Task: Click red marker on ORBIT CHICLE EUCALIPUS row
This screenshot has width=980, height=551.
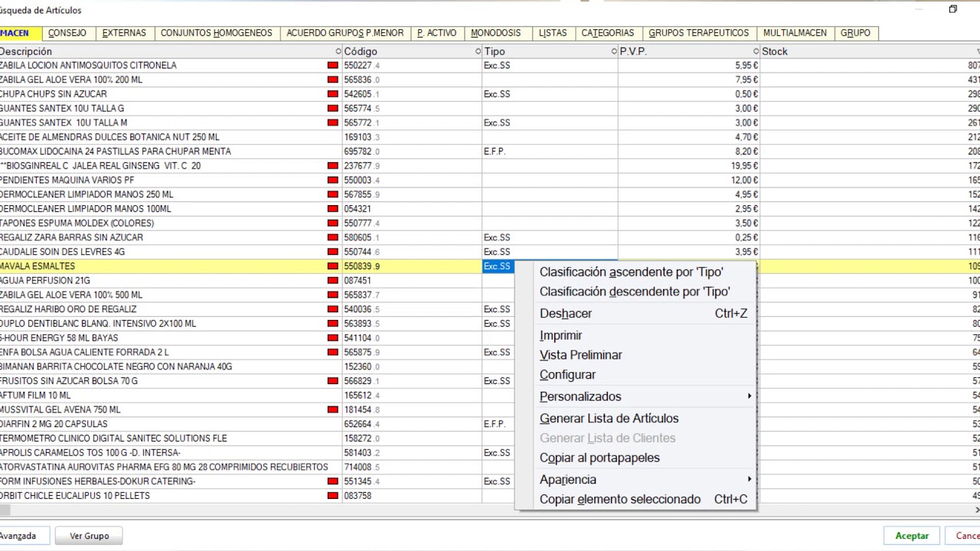Action: click(333, 496)
